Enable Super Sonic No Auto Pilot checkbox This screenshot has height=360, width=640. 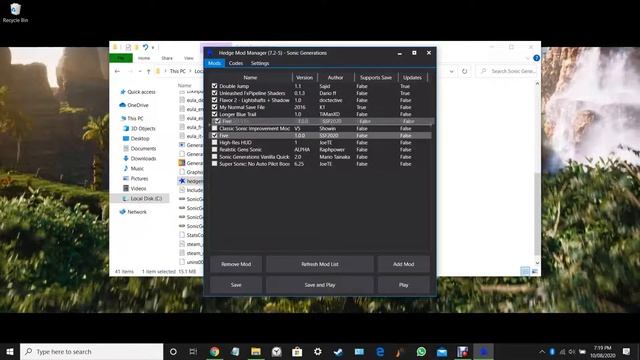pos(215,164)
